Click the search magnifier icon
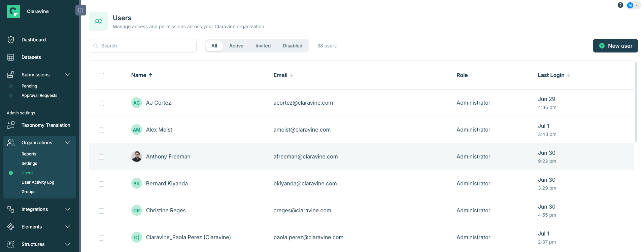The height and width of the screenshot is (252, 644). point(96,46)
